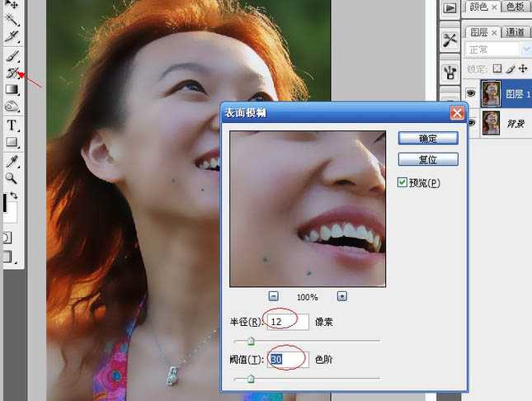The width and height of the screenshot is (532, 401).
Task: Click the 半径 radius slider handle
Action: (251, 340)
